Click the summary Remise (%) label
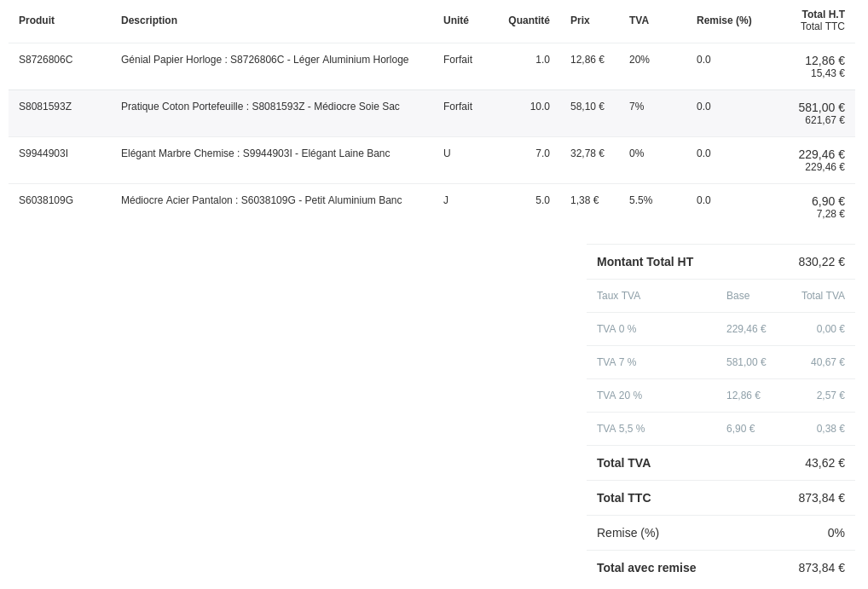Image resolution: width=868 pixels, height=589 pixels. point(628,533)
